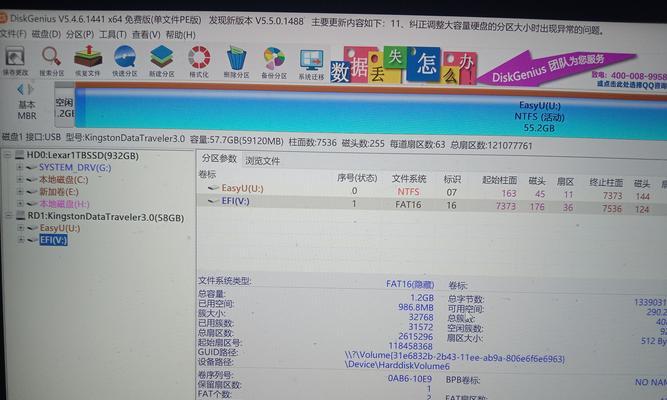Select 本地磁盘(C:) in the tree
The image size is (667, 400).
[x=64, y=180]
